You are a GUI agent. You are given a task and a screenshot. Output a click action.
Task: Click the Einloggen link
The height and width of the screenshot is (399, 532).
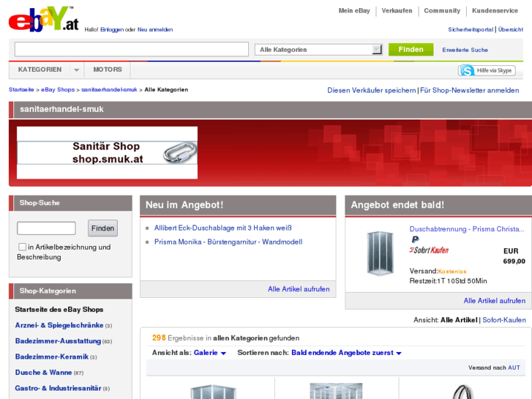click(x=112, y=30)
